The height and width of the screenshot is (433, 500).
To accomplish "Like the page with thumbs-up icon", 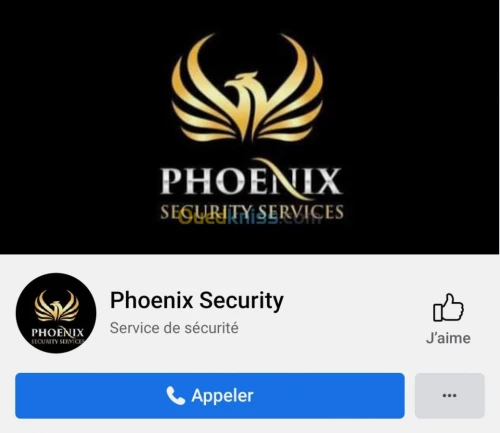I will (448, 307).
